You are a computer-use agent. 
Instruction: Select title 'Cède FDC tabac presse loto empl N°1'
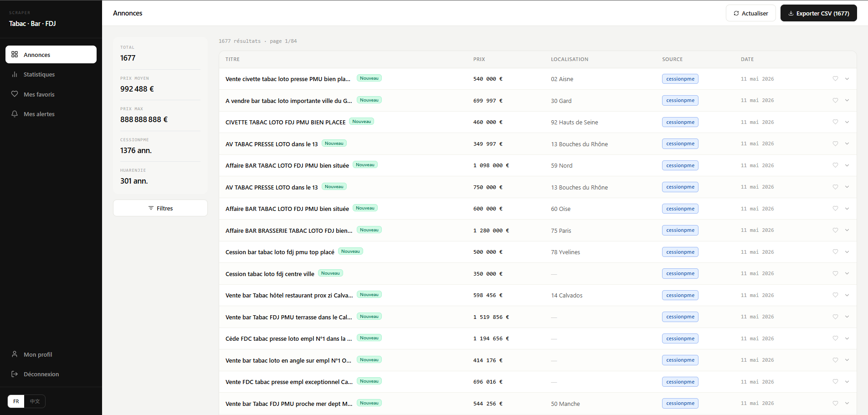(x=289, y=338)
